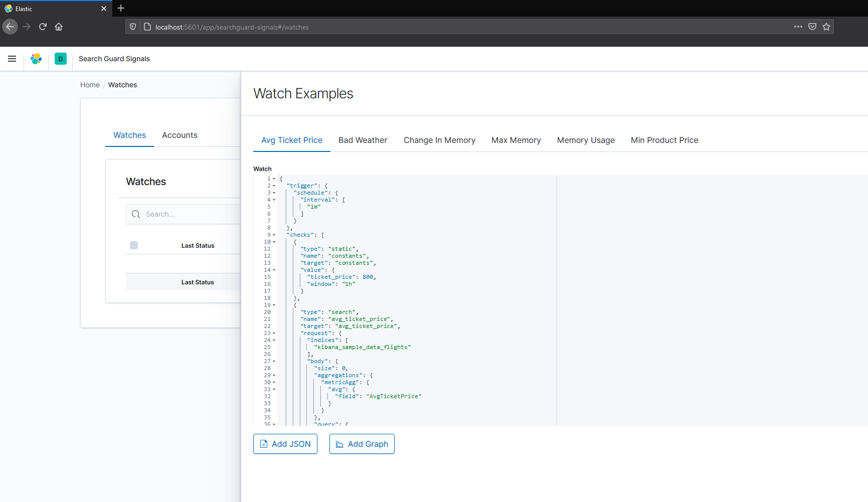This screenshot has height=502, width=868.
Task: Toggle the select-all watches checkbox
Action: pyautogui.click(x=134, y=245)
